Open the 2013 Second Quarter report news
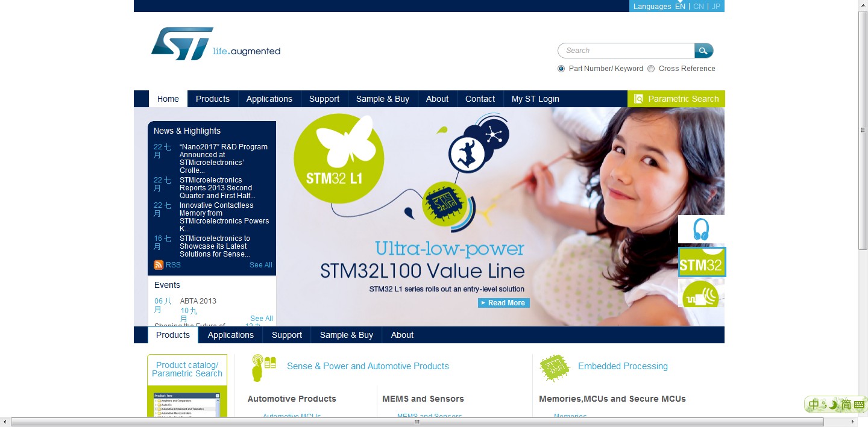The width and height of the screenshot is (868, 427). [218, 188]
